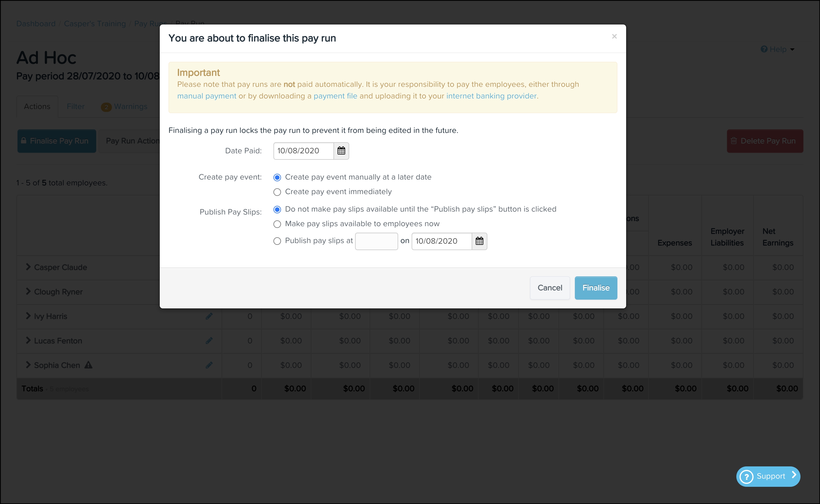Open the Date Paid calendar picker
The width and height of the screenshot is (820, 504).
coord(341,151)
